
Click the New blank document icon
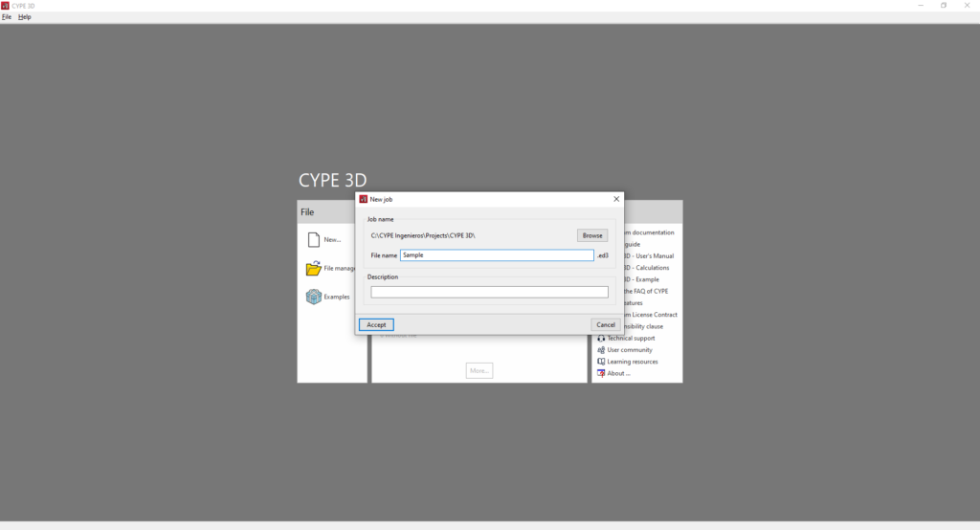coord(314,239)
